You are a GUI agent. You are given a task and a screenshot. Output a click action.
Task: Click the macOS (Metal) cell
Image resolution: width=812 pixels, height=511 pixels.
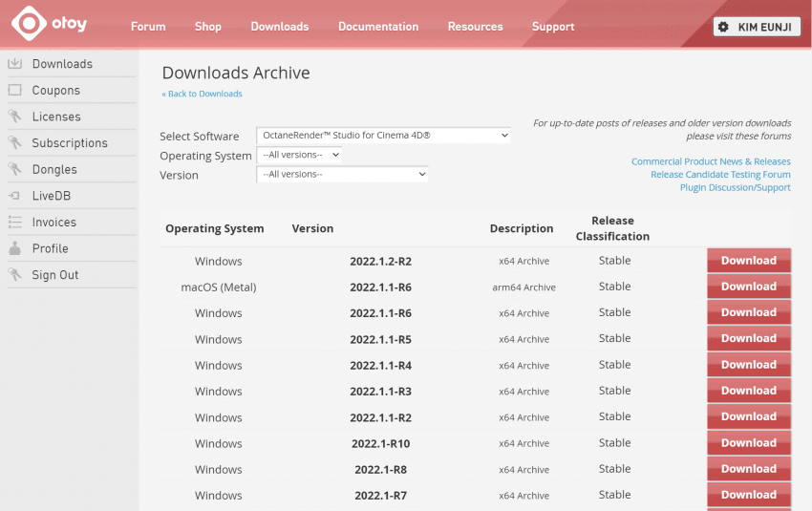coord(219,287)
